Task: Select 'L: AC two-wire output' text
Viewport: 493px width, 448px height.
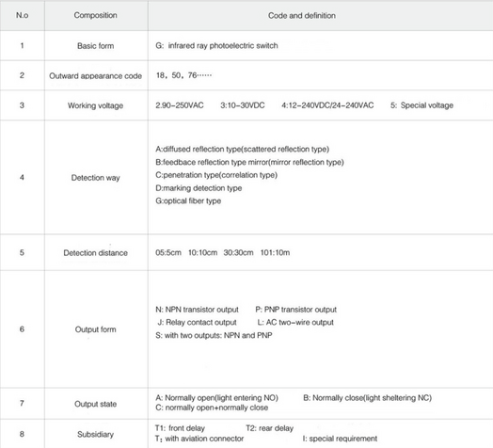Action: 295,323
